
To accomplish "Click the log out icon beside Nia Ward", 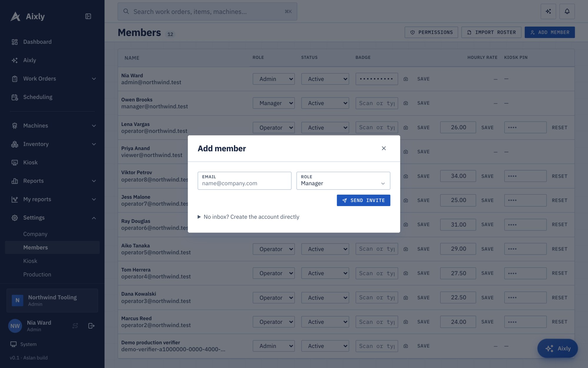I will tap(91, 326).
